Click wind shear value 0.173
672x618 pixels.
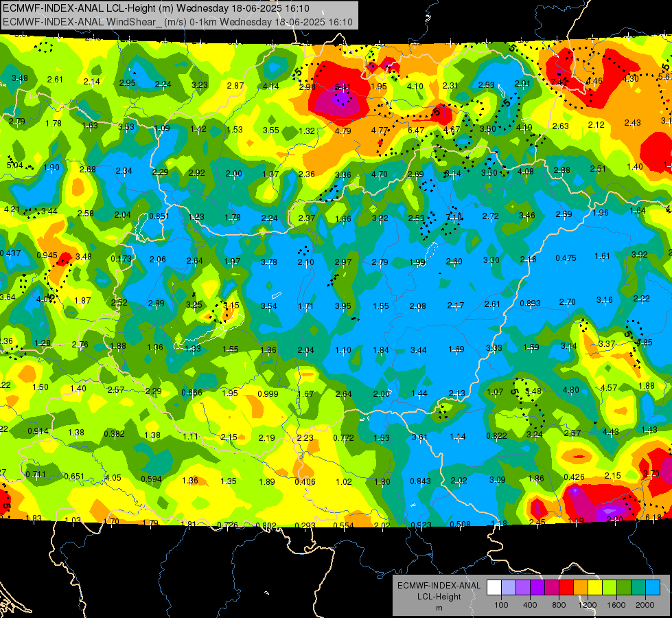pyautogui.click(x=121, y=259)
